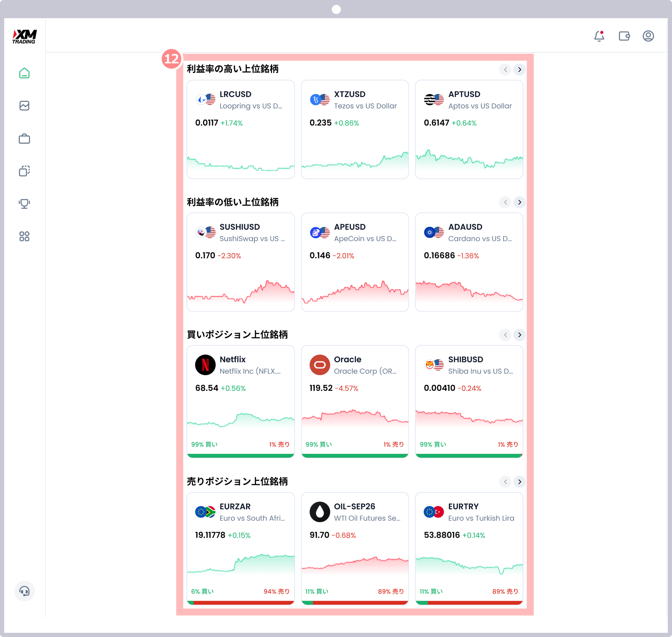Click the OIL-SEP26 buy/sell ratio bar
Image resolution: width=672 pixels, height=637 pixels.
[x=355, y=603]
